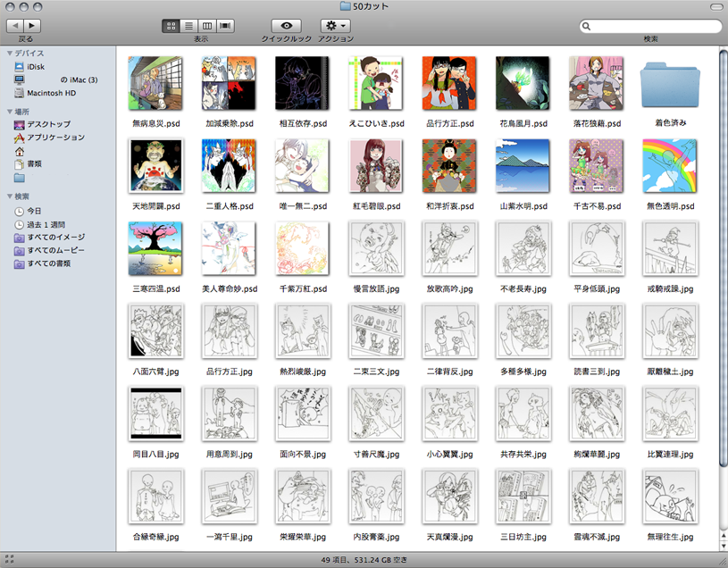Open Quick Look with the eye button
The height and width of the screenshot is (568, 728).
point(287,26)
